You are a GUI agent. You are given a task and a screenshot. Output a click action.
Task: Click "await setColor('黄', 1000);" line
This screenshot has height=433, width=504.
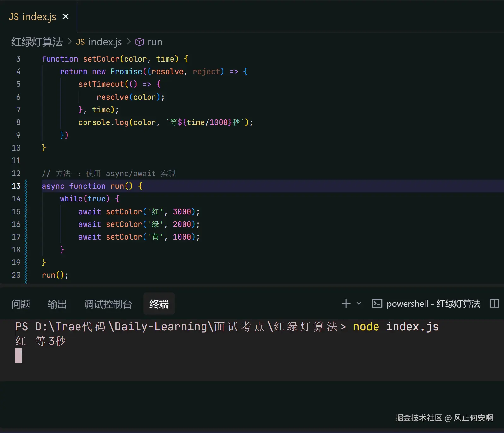tap(139, 237)
